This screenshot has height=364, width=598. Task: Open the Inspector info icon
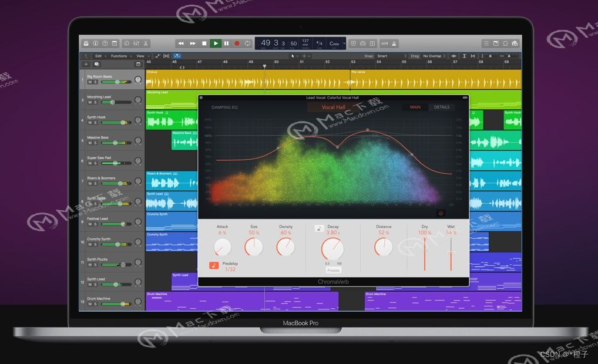point(96,43)
